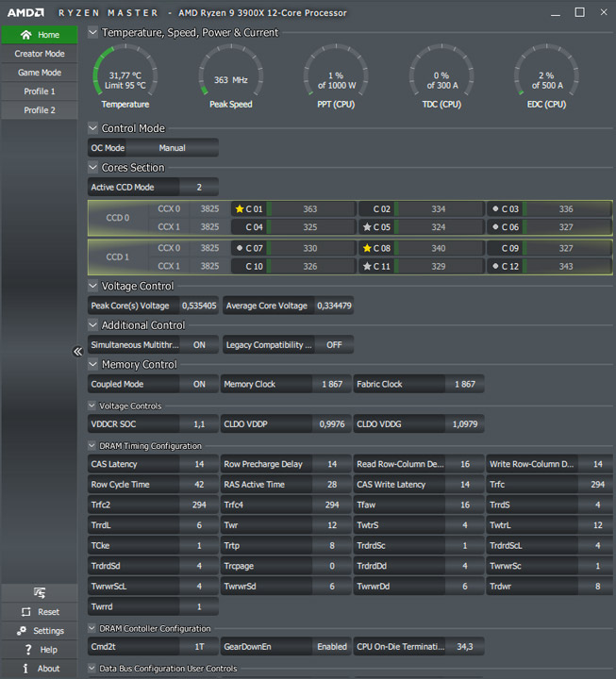
Task: Collapse the Additional Control section
Action: (x=93, y=324)
